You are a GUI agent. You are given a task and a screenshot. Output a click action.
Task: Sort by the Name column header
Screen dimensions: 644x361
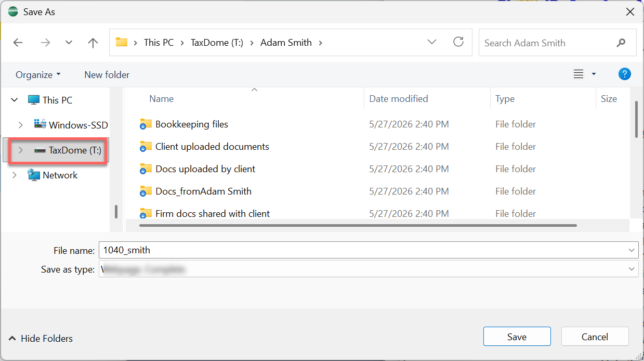coord(161,99)
